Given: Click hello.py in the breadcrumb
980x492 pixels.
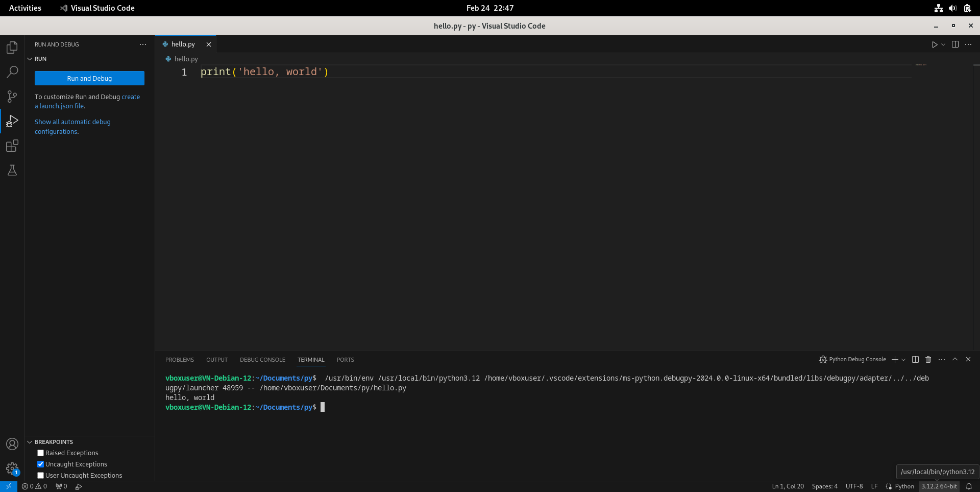Looking at the screenshot, I should click(x=186, y=59).
